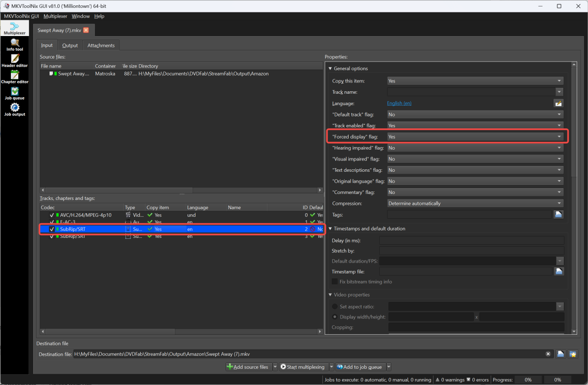The height and width of the screenshot is (385, 588).
Task: Select the Set aspect ratio radio button
Action: coord(335,307)
